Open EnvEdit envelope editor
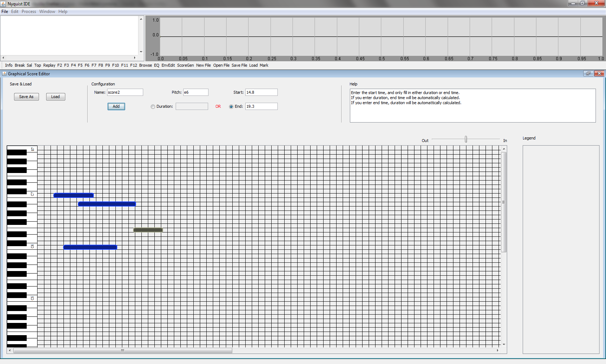This screenshot has width=606, height=364. [x=168, y=65]
